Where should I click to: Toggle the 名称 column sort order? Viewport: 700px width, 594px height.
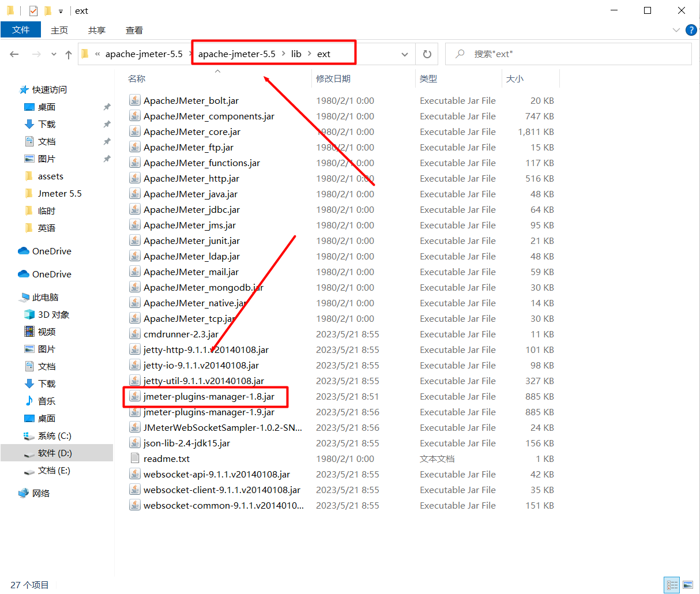click(137, 78)
